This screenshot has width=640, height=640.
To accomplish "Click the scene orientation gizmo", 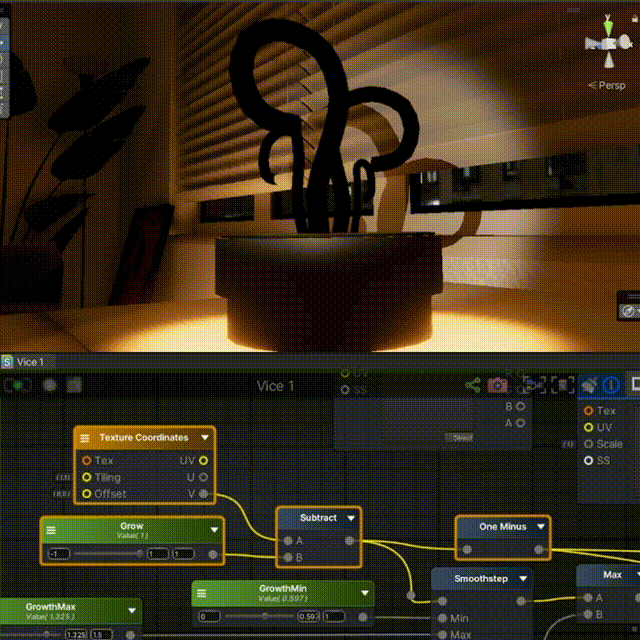I will pyautogui.click(x=605, y=43).
